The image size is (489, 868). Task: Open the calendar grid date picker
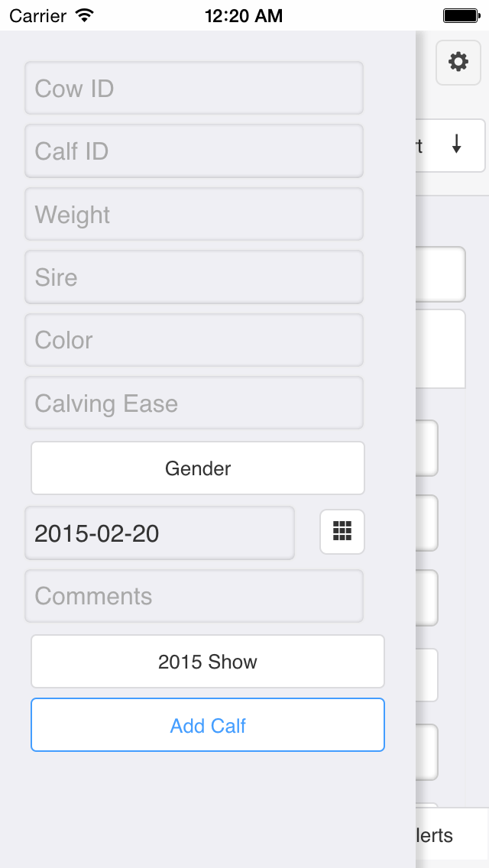(x=342, y=532)
